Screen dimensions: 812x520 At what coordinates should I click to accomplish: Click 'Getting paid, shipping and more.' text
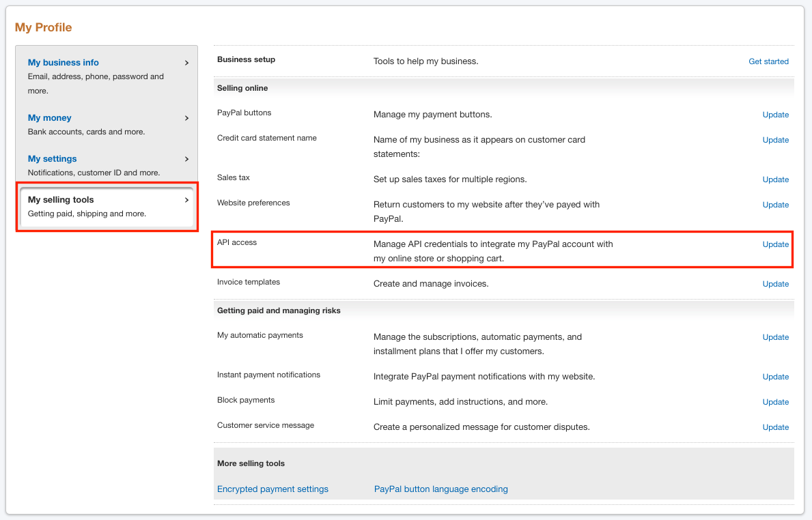(x=87, y=214)
